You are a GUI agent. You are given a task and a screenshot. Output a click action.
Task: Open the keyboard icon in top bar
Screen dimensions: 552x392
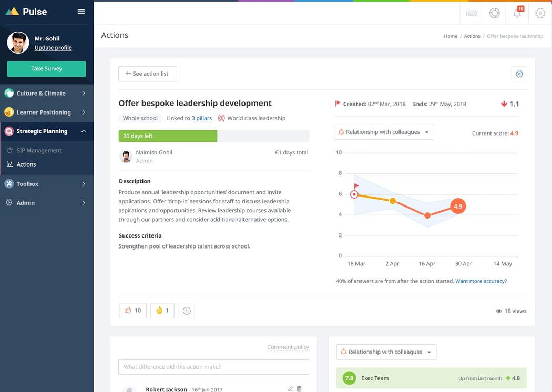472,13
